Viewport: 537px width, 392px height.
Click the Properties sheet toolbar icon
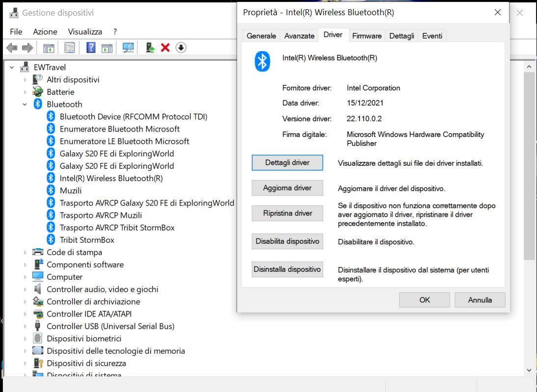70,48
